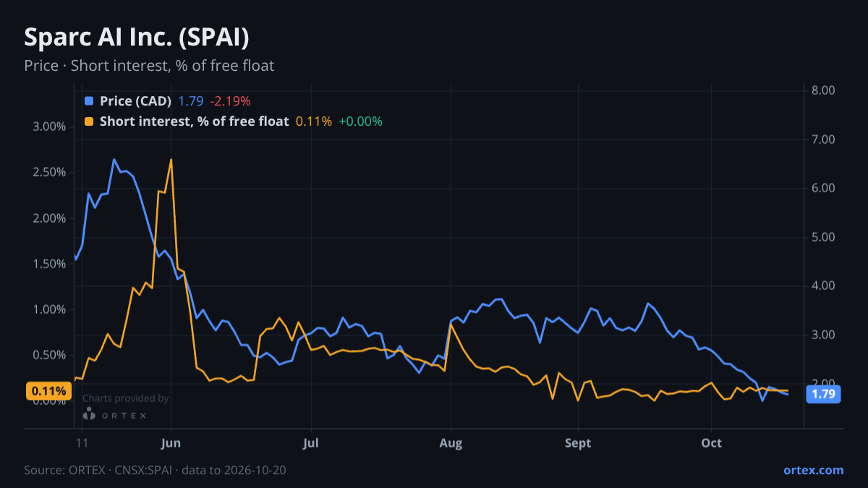Click the 6.00 right axis label

pos(824,188)
